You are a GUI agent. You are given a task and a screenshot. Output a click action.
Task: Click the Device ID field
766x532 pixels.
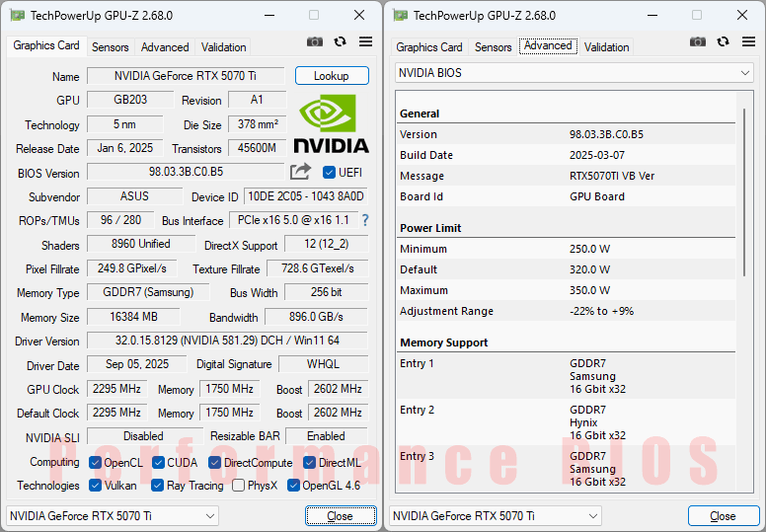pyautogui.click(x=306, y=196)
